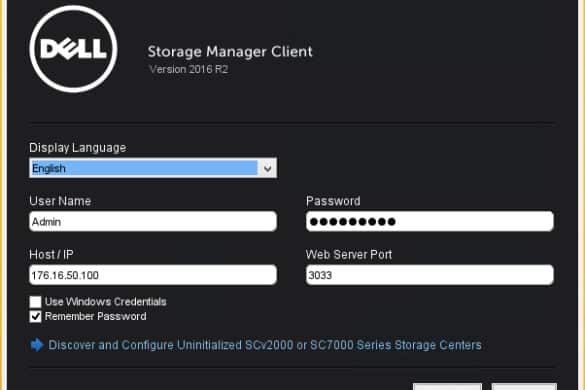The height and width of the screenshot is (390, 585).
Task: Click the Use Windows Credentials label
Action: point(106,302)
